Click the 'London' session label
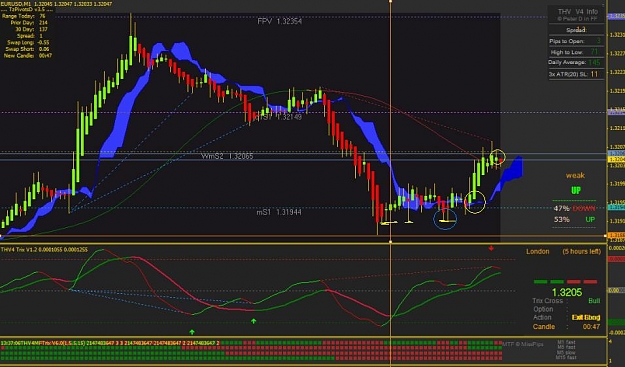 [x=538, y=251]
